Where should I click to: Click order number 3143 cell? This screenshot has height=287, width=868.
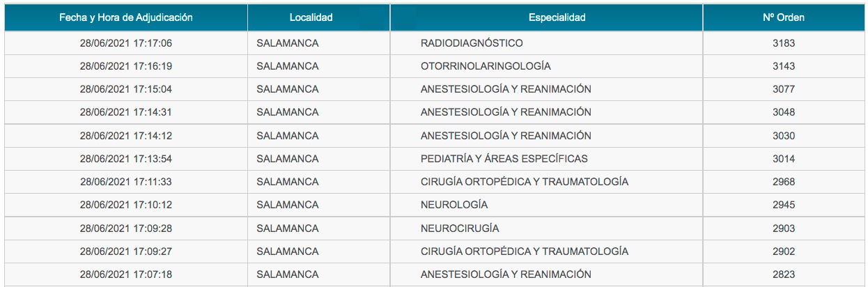(x=783, y=66)
